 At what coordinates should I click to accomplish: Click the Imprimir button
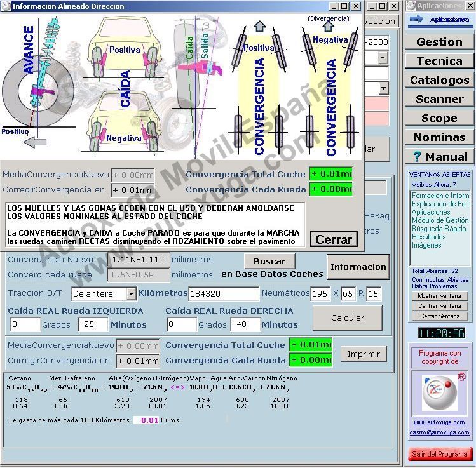click(x=364, y=354)
